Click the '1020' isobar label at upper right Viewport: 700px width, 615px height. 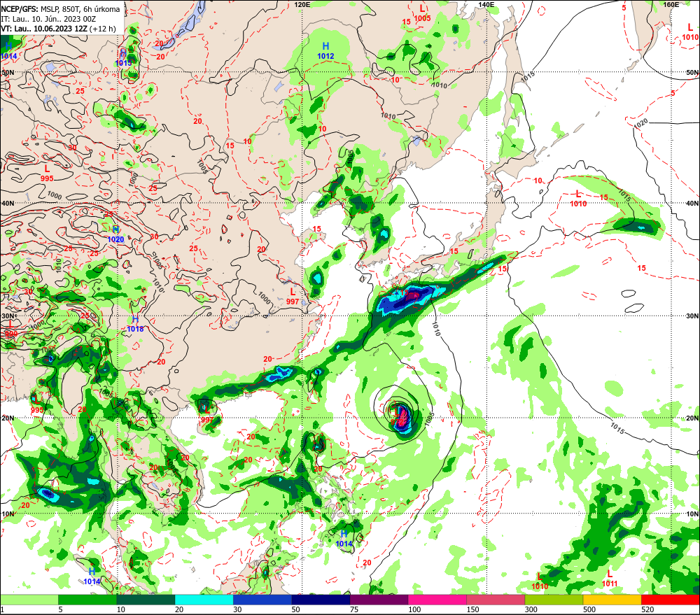(x=640, y=124)
